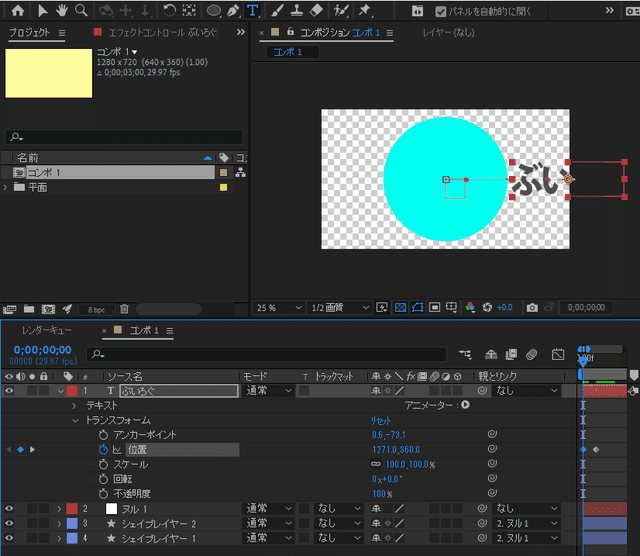640x556 pixels.
Task: Select the Pen tool
Action: point(233,11)
